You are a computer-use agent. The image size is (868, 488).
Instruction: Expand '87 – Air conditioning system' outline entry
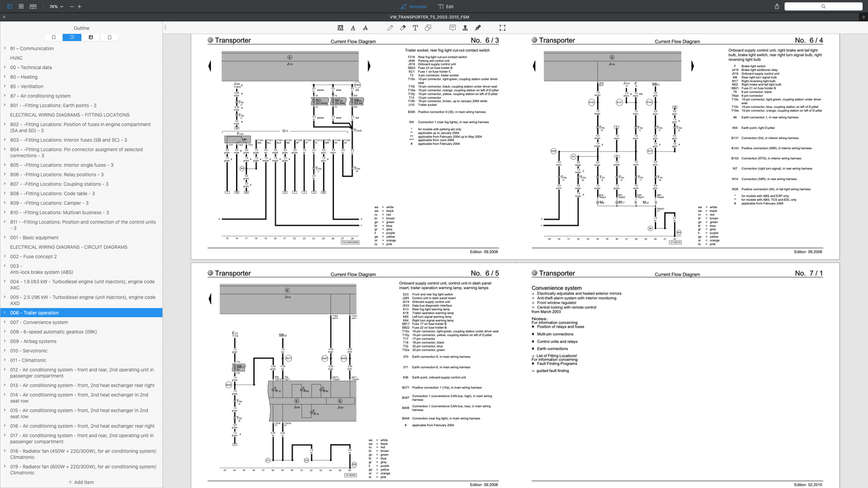[5, 96]
